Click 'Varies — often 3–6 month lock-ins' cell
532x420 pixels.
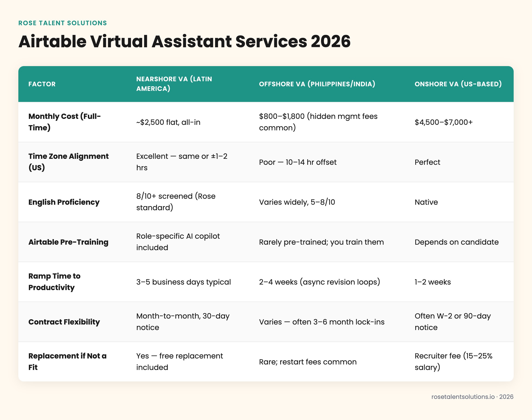322,322
